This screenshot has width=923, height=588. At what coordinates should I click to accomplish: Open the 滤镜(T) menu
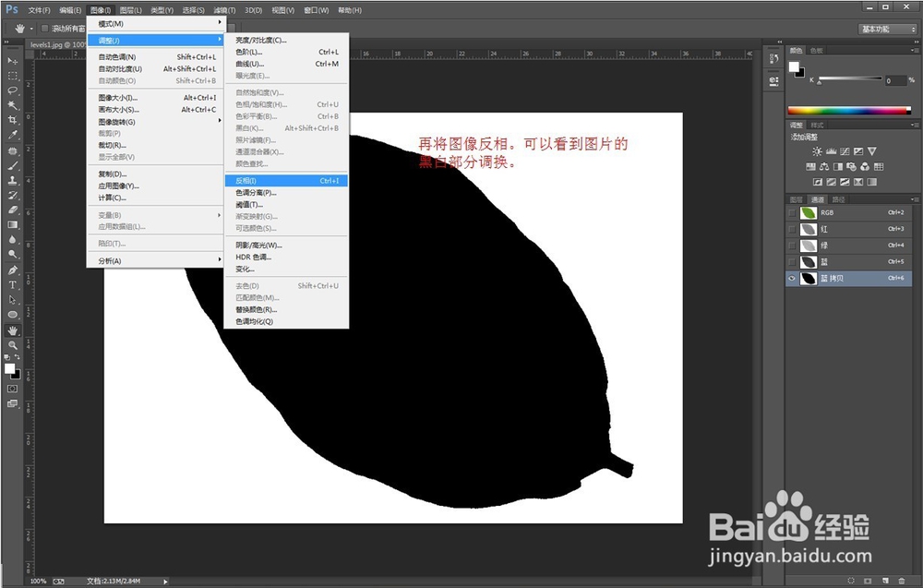tap(224, 10)
